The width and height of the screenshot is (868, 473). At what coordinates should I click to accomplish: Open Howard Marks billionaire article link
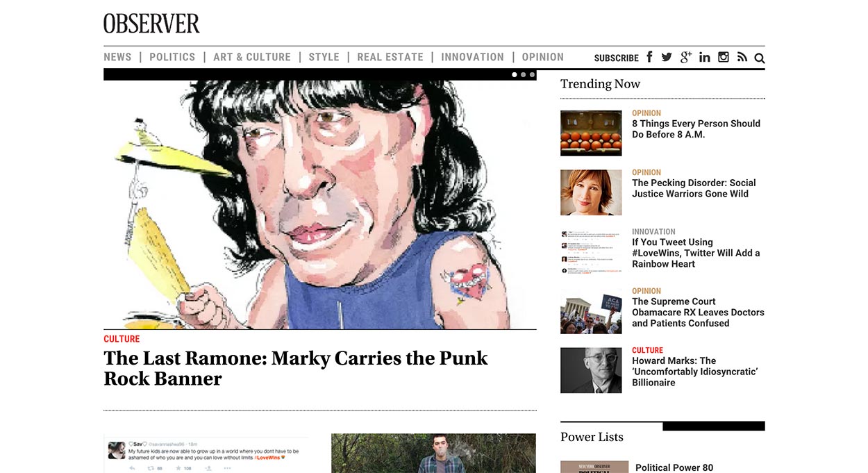pyautogui.click(x=694, y=372)
